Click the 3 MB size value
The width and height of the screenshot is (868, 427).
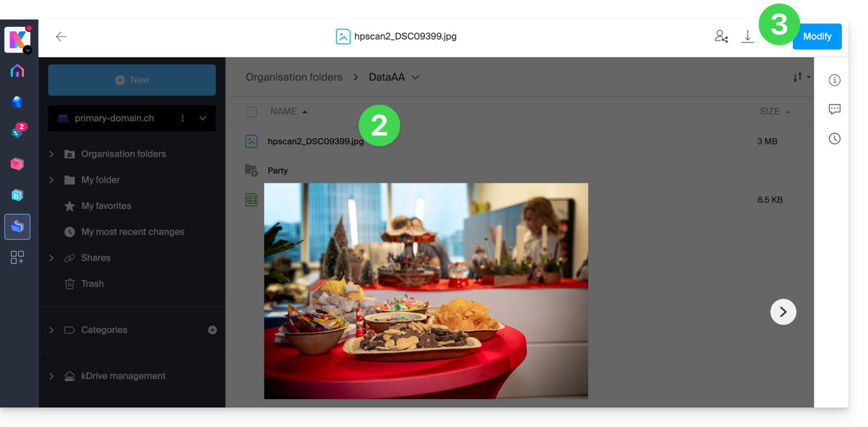[x=767, y=141]
